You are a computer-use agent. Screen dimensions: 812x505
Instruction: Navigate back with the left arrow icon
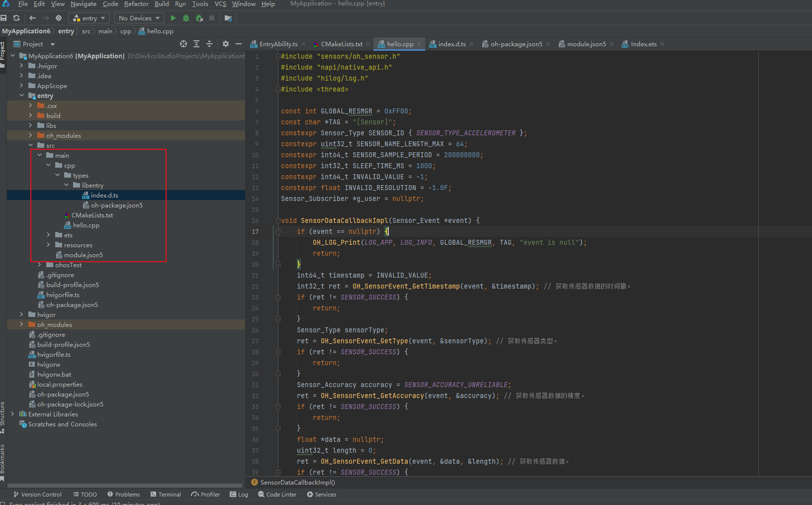[x=33, y=18]
